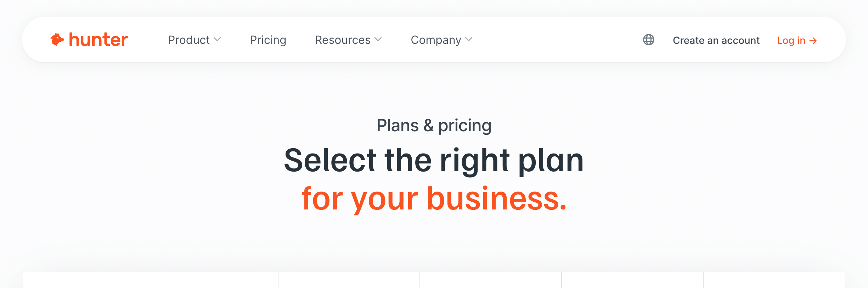
Task: Open the globe language selector
Action: [648, 40]
